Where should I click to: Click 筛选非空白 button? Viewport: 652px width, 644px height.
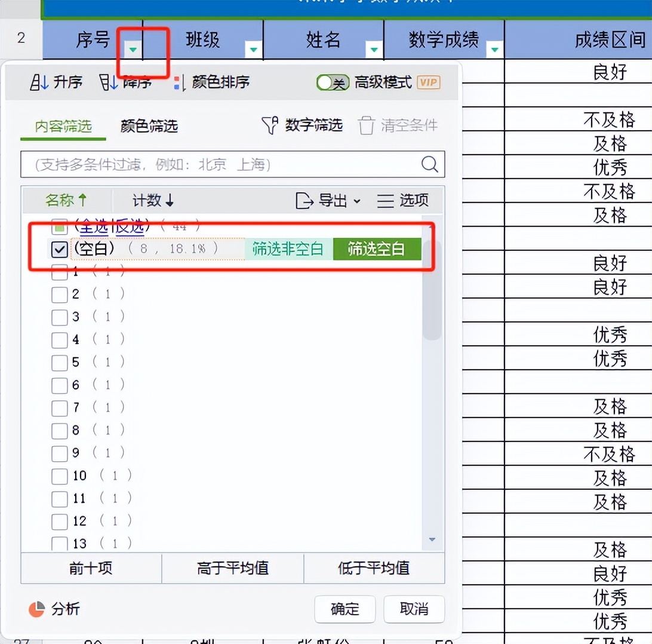[x=288, y=249]
